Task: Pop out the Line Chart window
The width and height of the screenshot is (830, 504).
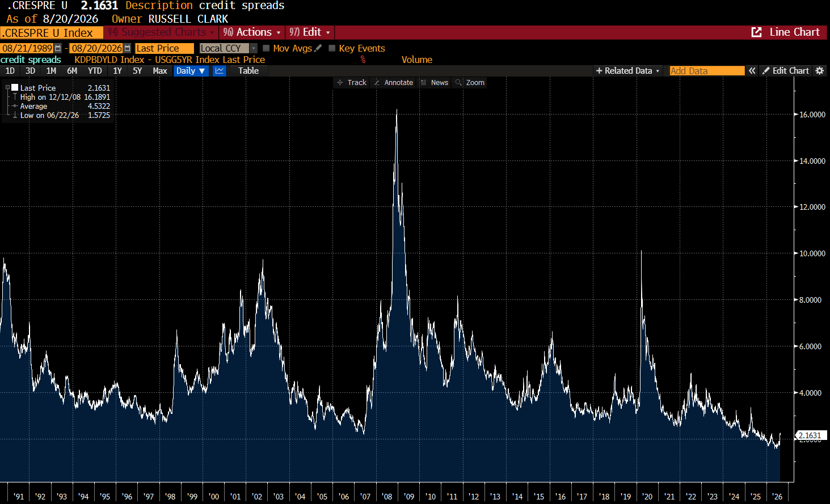Action: tap(756, 32)
